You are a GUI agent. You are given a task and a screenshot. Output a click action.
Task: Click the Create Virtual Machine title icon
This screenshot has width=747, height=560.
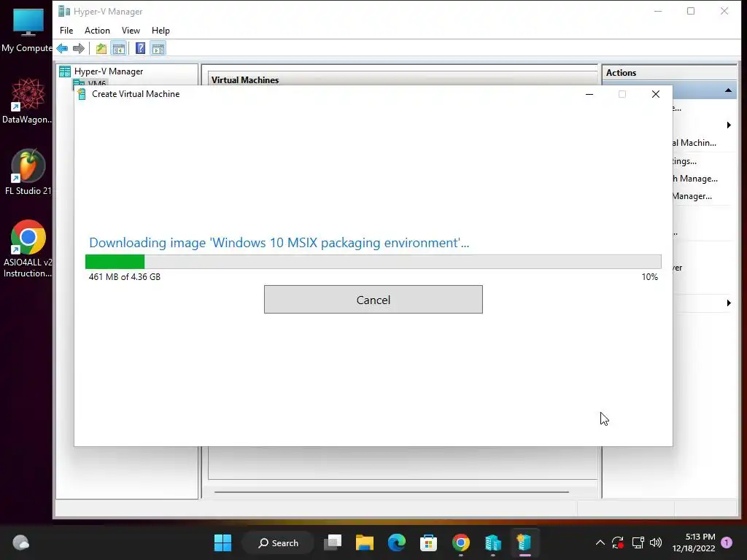pos(82,94)
